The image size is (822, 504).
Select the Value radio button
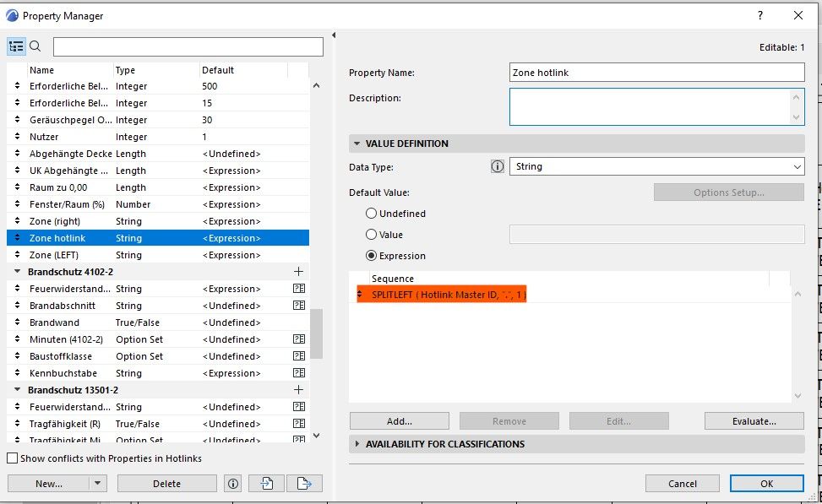pos(372,235)
